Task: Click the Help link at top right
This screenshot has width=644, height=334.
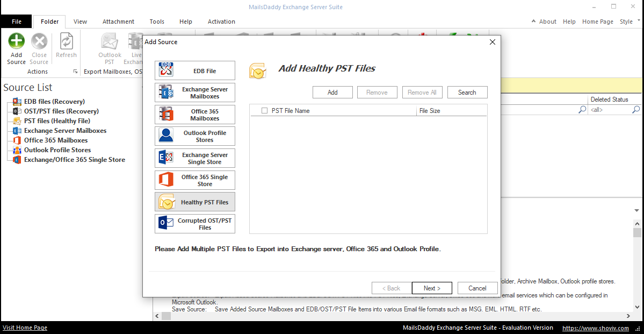Action: coord(569,22)
